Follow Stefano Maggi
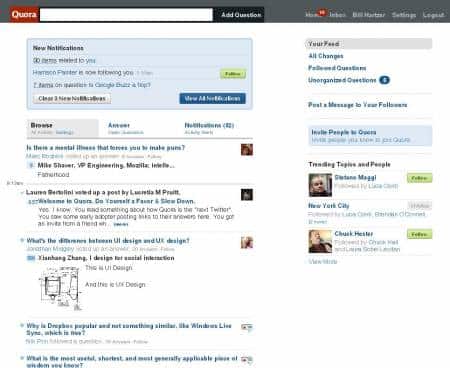 pyautogui.click(x=419, y=178)
